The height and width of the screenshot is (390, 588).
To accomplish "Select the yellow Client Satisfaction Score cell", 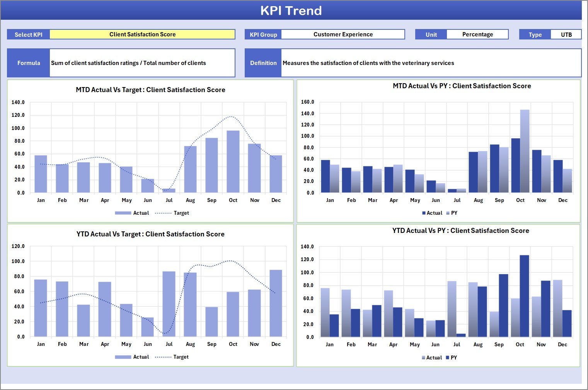I will pyautogui.click(x=143, y=34).
